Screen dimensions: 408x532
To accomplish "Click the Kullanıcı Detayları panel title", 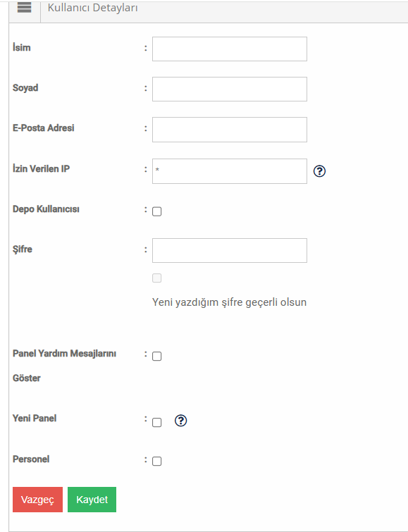I will pos(93,8).
